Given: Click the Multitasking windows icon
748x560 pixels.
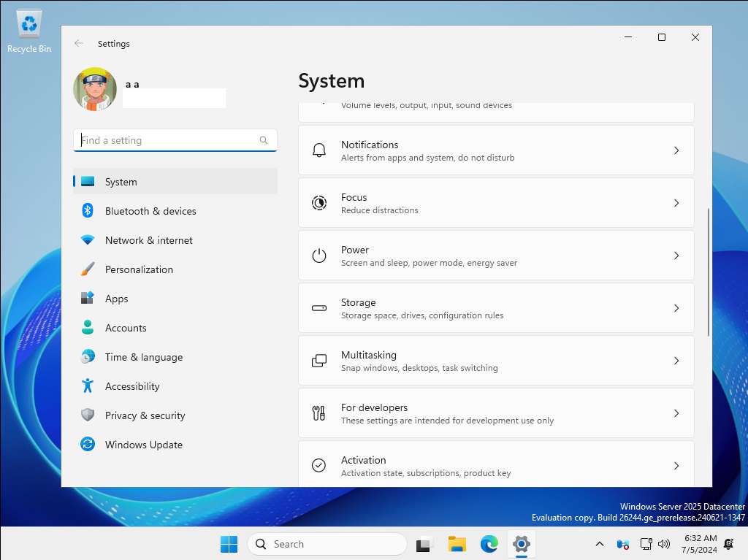Looking at the screenshot, I should tap(318, 361).
